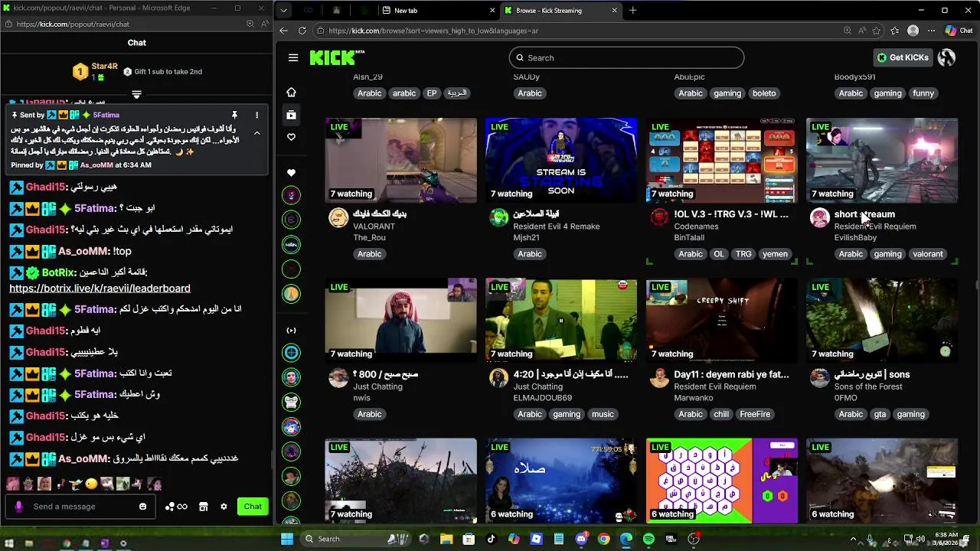
Task: Open Spotify from Windows taskbar
Action: coord(648,539)
